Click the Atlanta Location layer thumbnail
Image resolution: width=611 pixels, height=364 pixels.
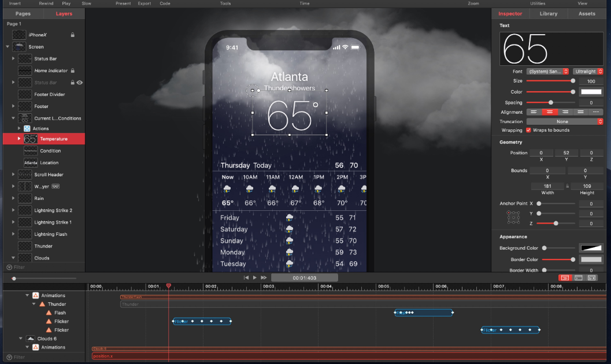[31, 163]
